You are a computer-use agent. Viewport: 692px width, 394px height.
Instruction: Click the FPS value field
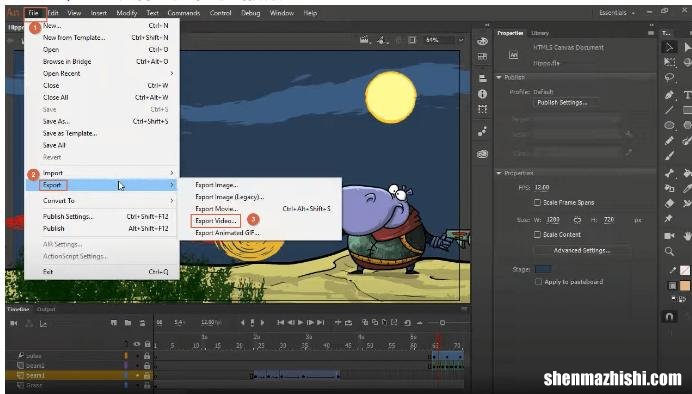coord(542,188)
